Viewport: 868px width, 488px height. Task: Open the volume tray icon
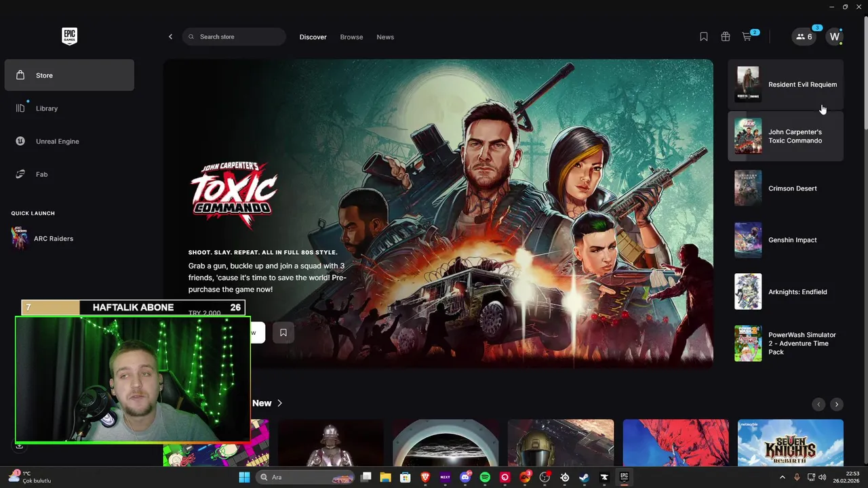click(822, 477)
